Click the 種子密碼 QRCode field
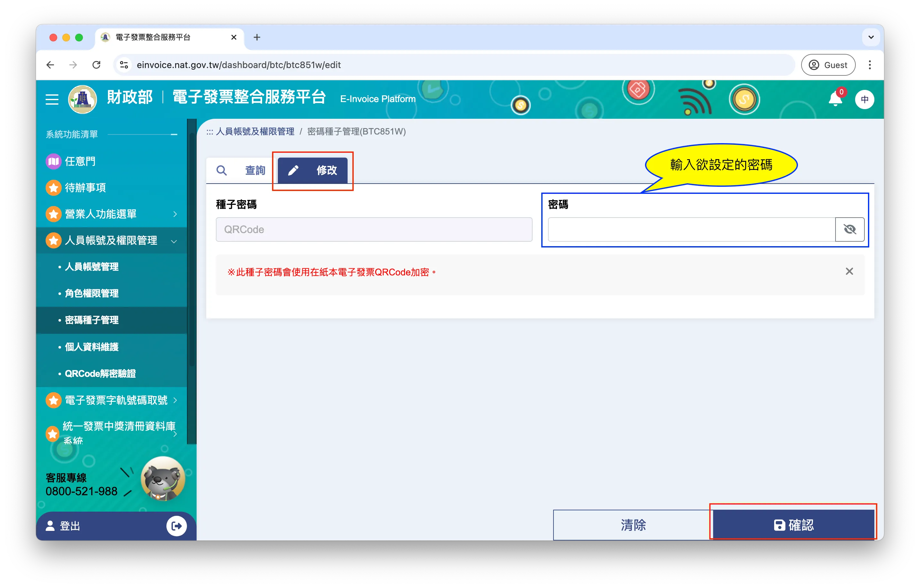 pos(374,229)
